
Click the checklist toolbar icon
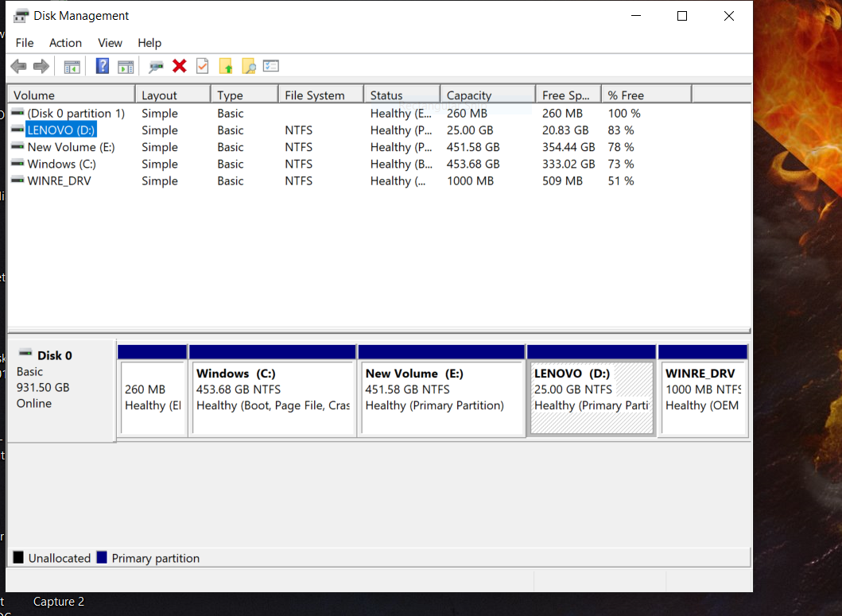tap(271, 66)
